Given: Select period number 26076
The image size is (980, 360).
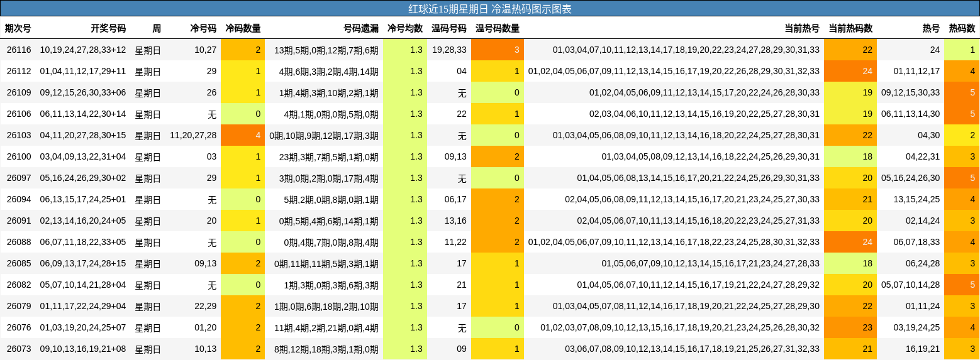Looking at the screenshot, I should click(19, 327).
